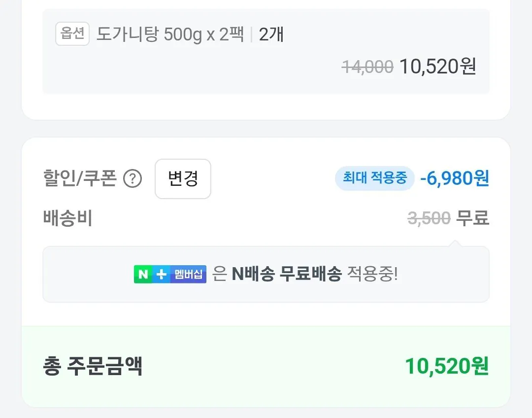Click the 2개 quantity label

271,35
